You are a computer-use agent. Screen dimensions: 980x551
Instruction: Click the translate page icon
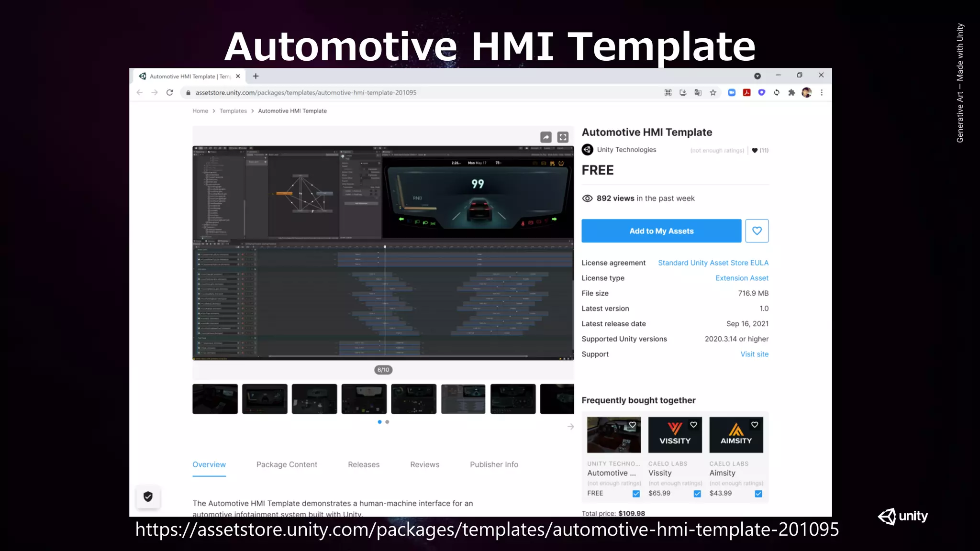click(698, 93)
